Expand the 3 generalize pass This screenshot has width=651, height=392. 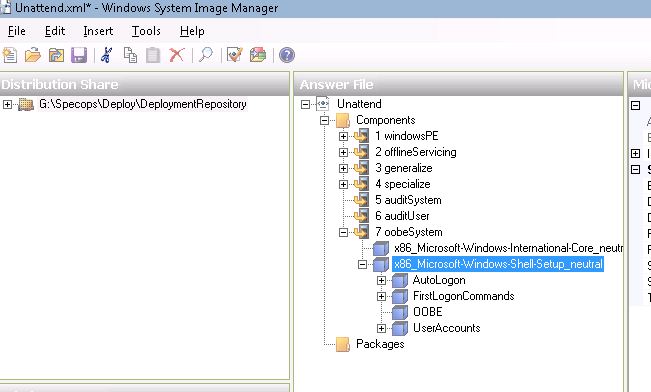tap(343, 168)
